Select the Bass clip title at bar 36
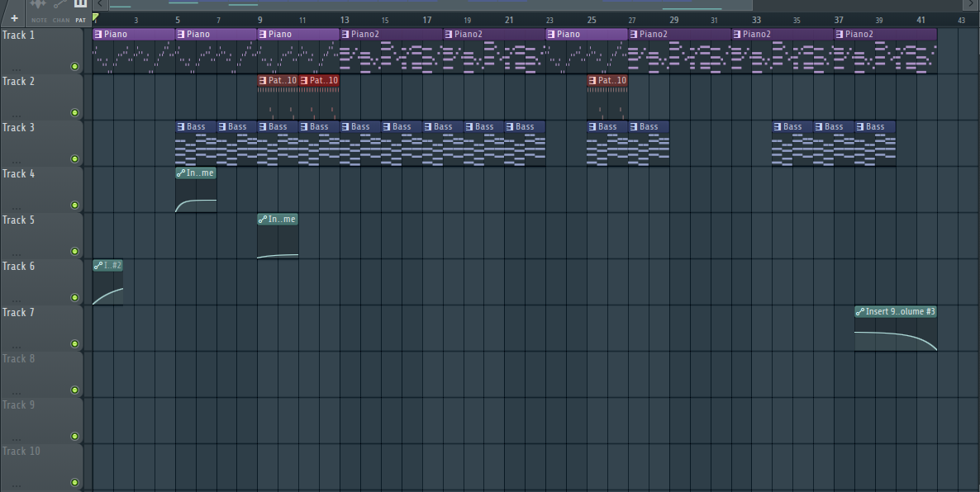The image size is (980, 492). pos(834,127)
